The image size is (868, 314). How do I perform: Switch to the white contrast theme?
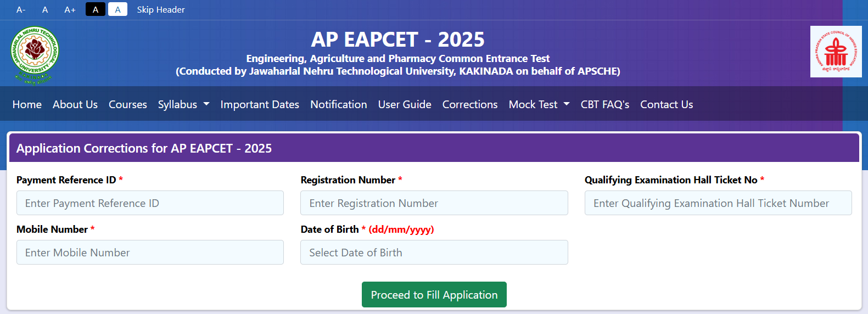click(x=117, y=9)
